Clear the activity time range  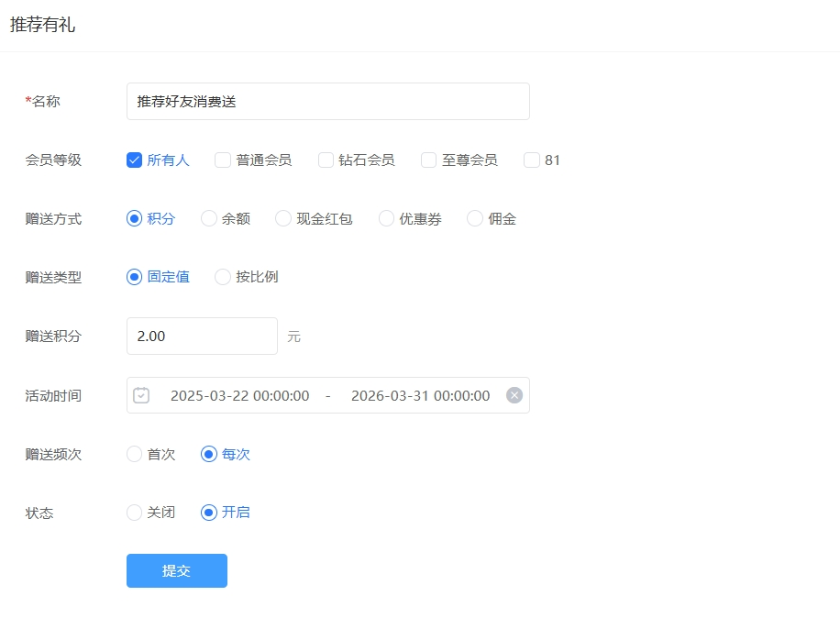[x=514, y=395]
